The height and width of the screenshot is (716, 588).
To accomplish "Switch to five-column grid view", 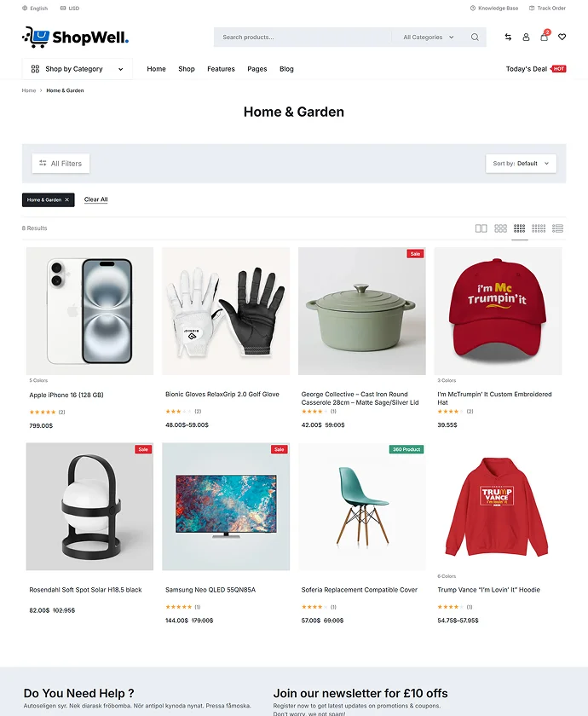I will coord(539,228).
